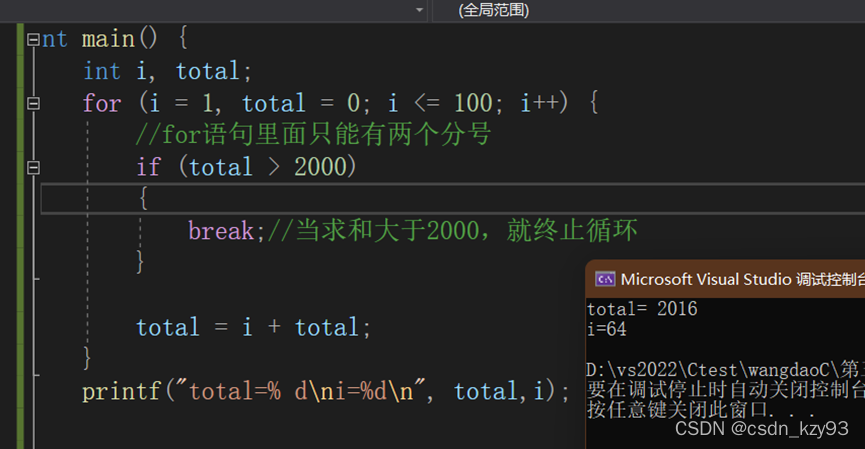Click the '要在调试停止时自动关闭控制台' console line
The image size is (865, 449).
tap(726, 389)
